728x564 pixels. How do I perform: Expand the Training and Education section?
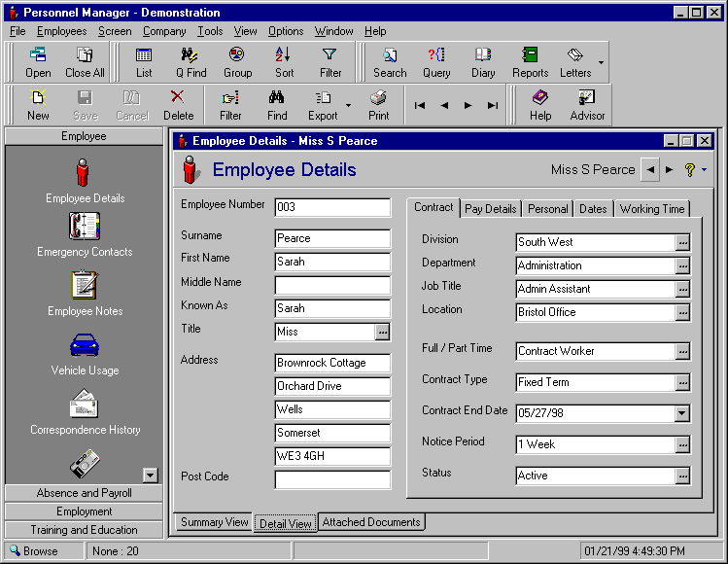pos(84,530)
